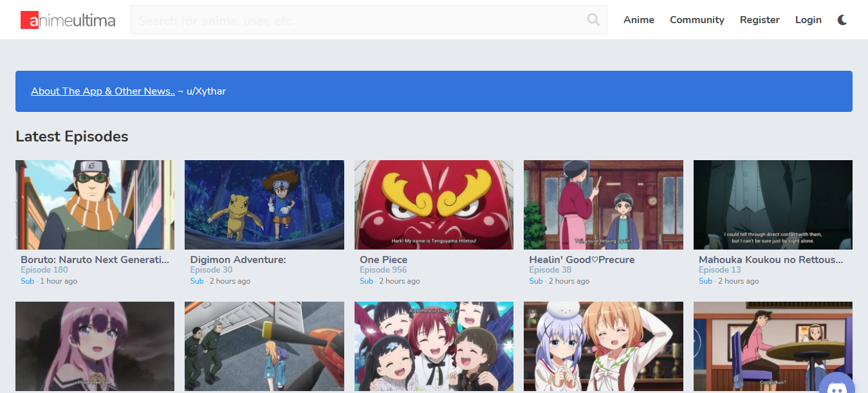Open 'Boruto: Naruto Next Generations' episode page
The height and width of the screenshot is (393, 868).
pyautogui.click(x=94, y=260)
